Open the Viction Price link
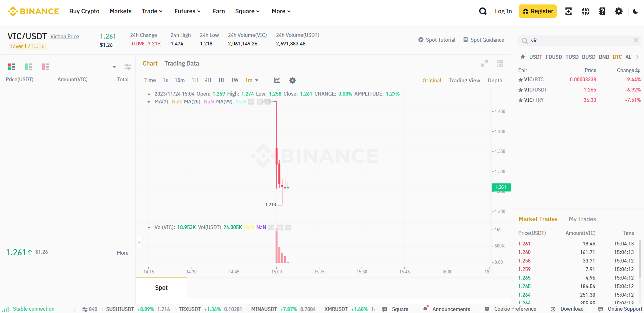 pos(64,37)
